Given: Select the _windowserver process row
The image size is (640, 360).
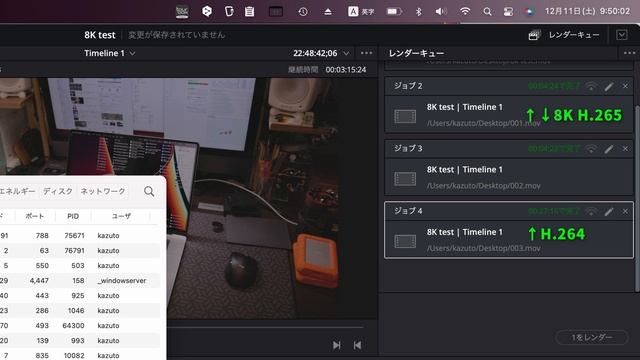Looking at the screenshot, I should coord(80,280).
